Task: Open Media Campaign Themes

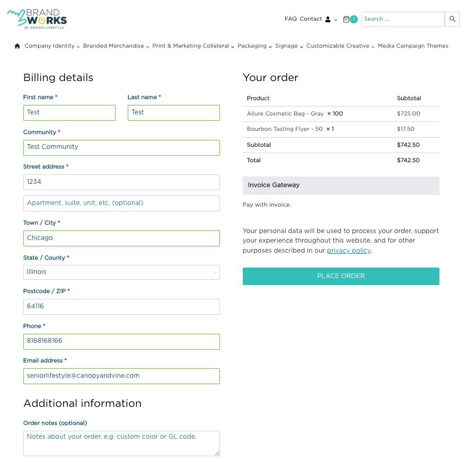Action: click(x=413, y=46)
